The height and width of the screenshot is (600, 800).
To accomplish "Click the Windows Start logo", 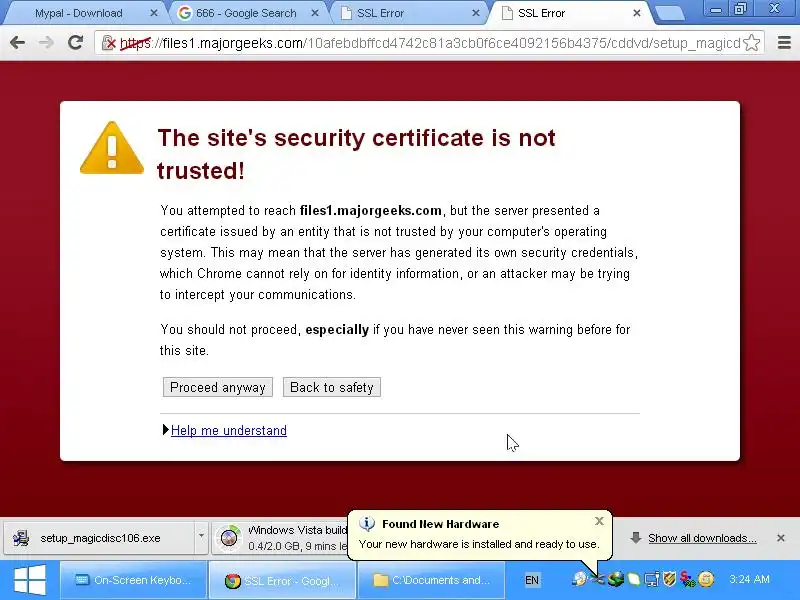I will tap(30, 580).
